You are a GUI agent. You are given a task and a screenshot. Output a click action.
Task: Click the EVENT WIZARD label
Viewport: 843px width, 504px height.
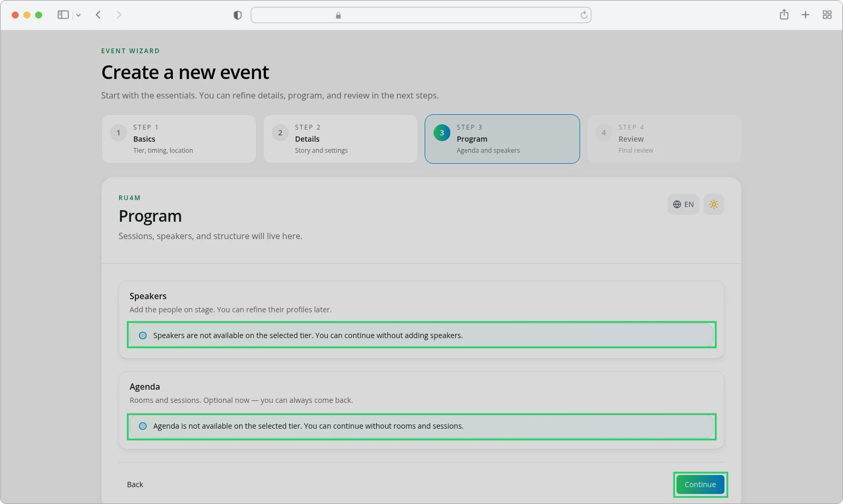[131, 51]
